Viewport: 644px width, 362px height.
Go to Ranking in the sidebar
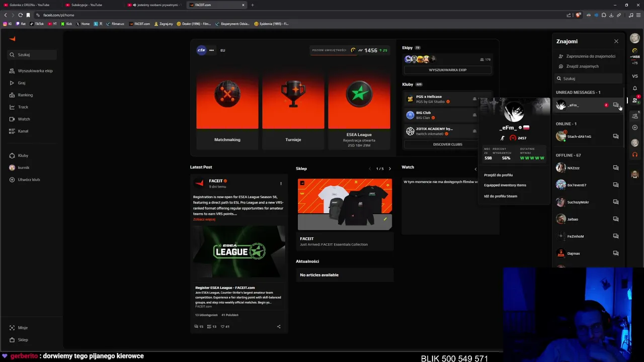(21, 95)
